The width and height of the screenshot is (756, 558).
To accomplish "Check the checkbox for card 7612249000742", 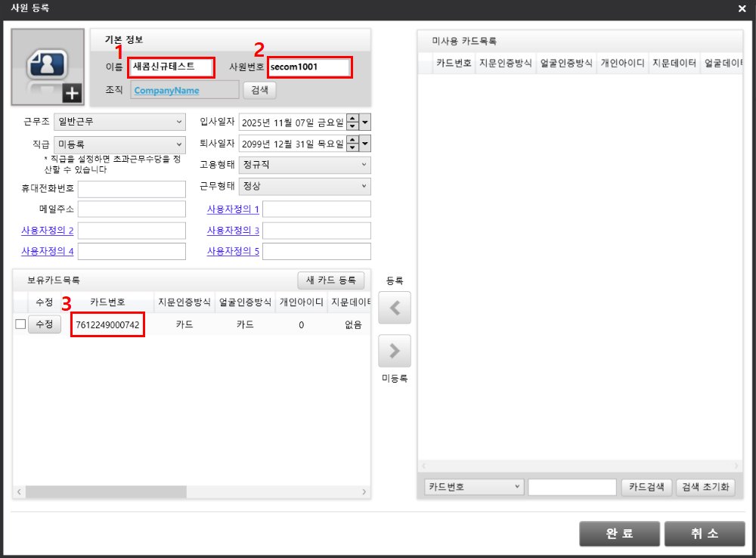I will coord(20,324).
